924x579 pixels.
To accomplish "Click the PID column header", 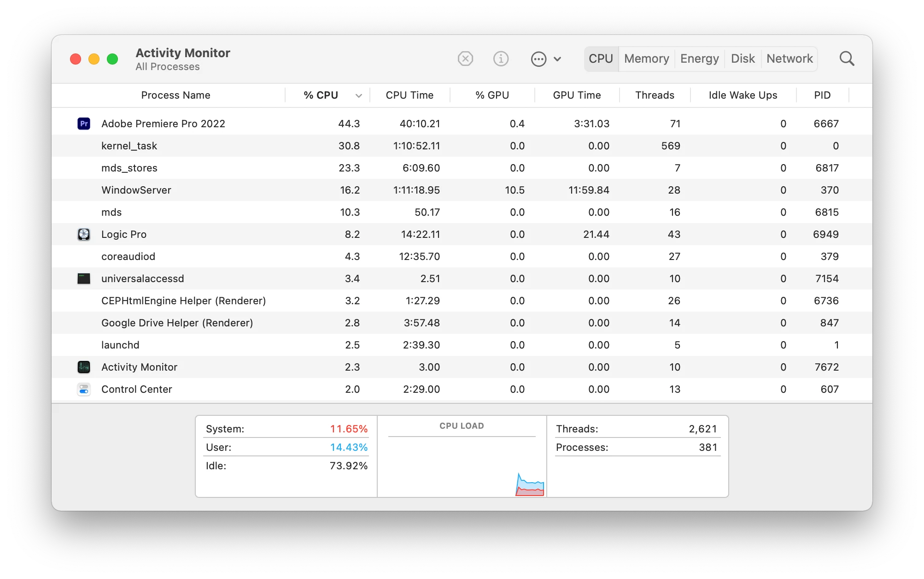I will coord(822,95).
